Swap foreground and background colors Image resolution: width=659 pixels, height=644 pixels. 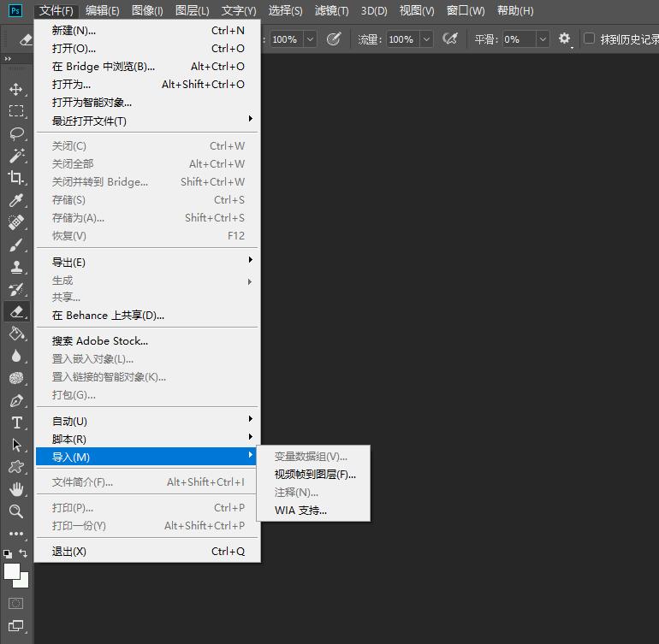tap(24, 553)
